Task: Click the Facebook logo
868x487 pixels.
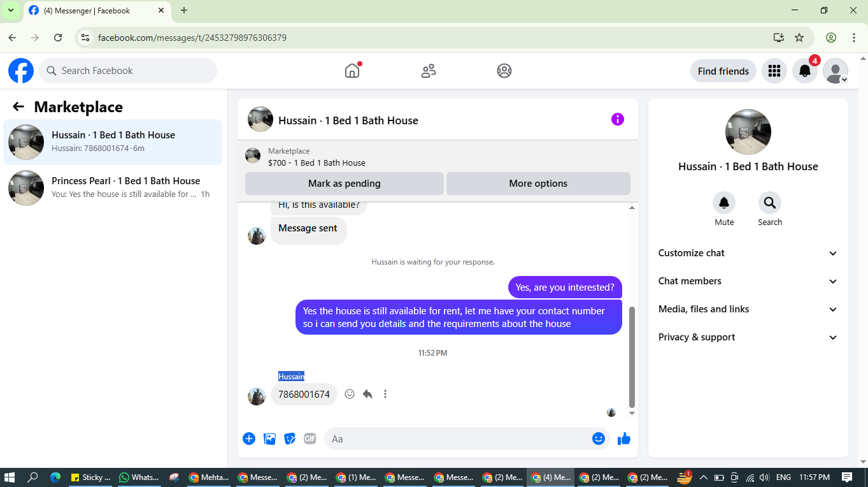Action: point(21,71)
